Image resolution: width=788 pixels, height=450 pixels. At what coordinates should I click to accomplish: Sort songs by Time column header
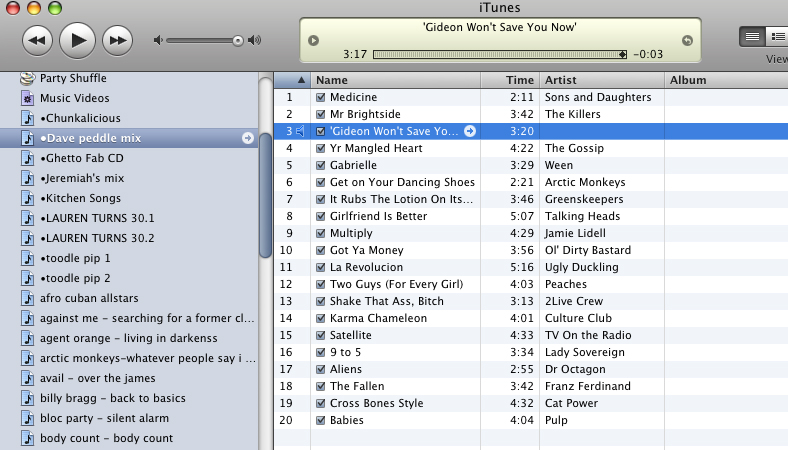pos(510,80)
